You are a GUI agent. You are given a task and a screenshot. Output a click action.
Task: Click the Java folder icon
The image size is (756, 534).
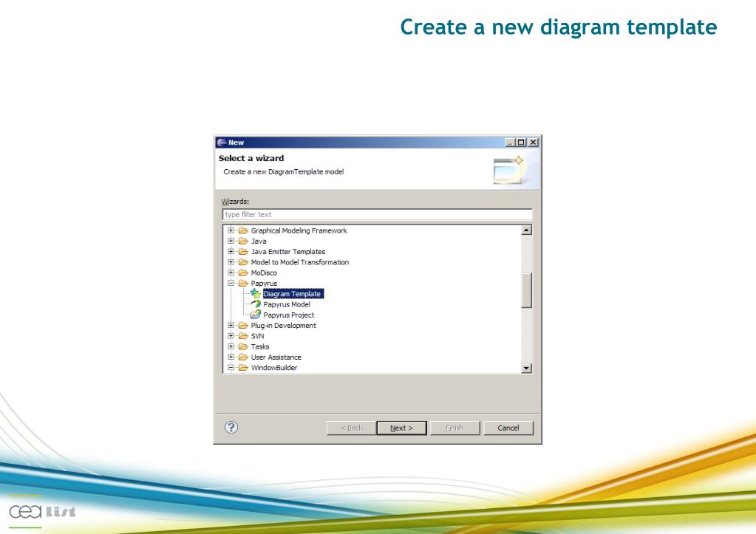[243, 241]
